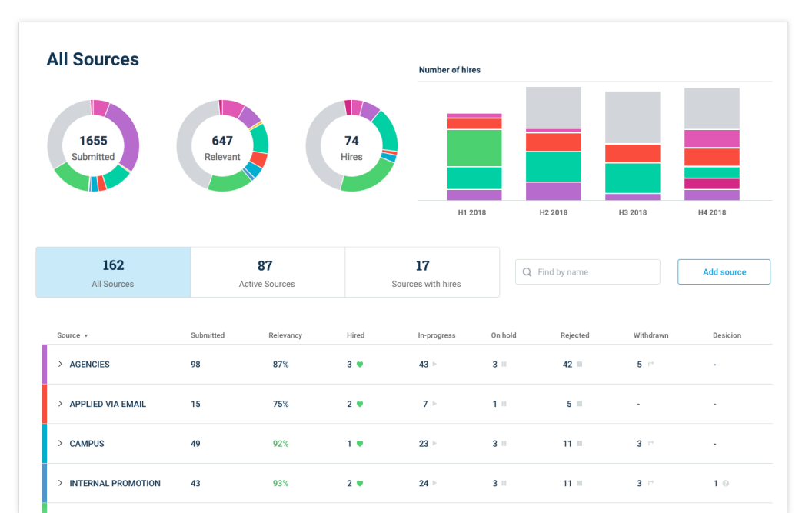The height and width of the screenshot is (513, 812).
Task: Select the All Sources tab
Action: (x=113, y=272)
